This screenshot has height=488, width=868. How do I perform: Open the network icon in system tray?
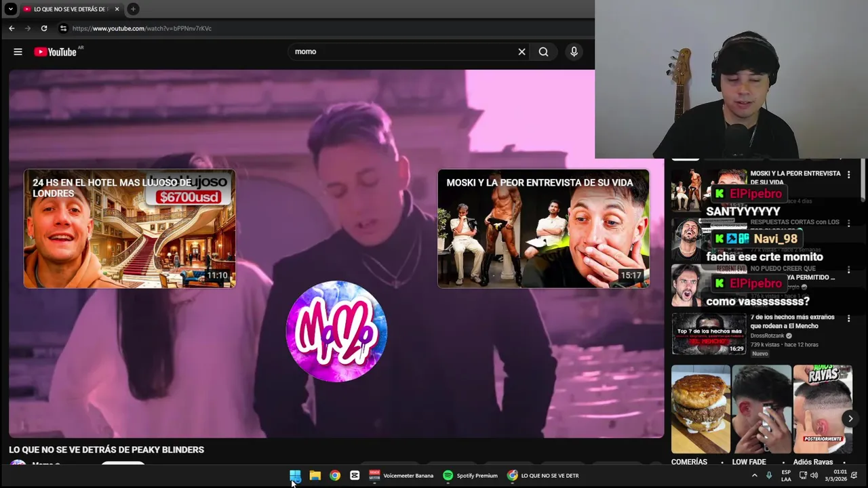coord(802,475)
